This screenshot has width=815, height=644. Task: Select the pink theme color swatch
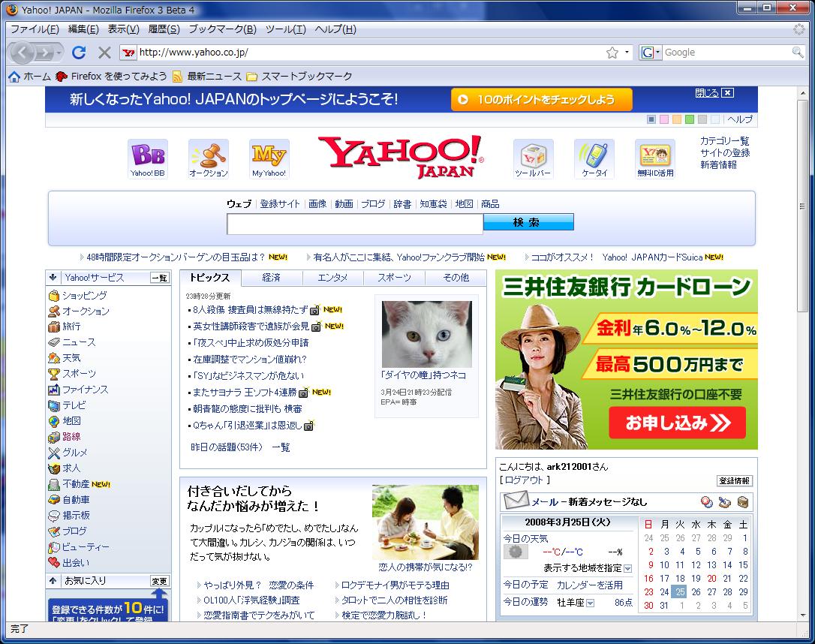coord(663,119)
